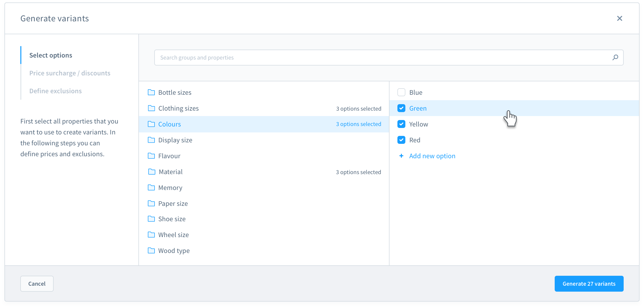Expand the Display size property group
This screenshot has width=644, height=308.
tap(175, 140)
